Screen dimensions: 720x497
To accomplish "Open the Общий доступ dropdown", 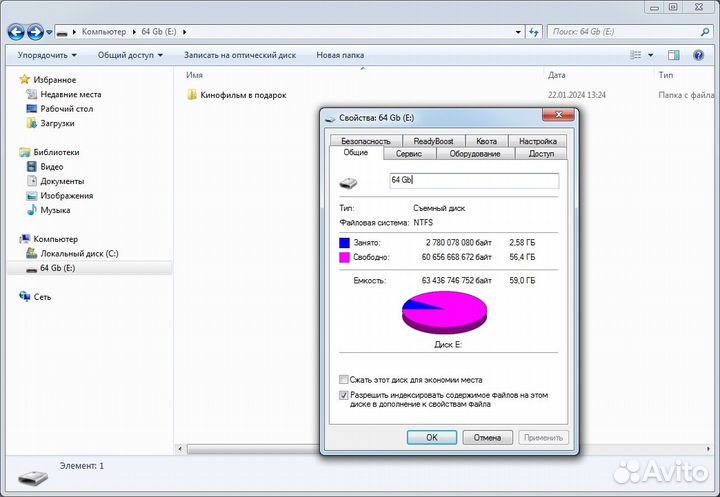I will pos(131,55).
